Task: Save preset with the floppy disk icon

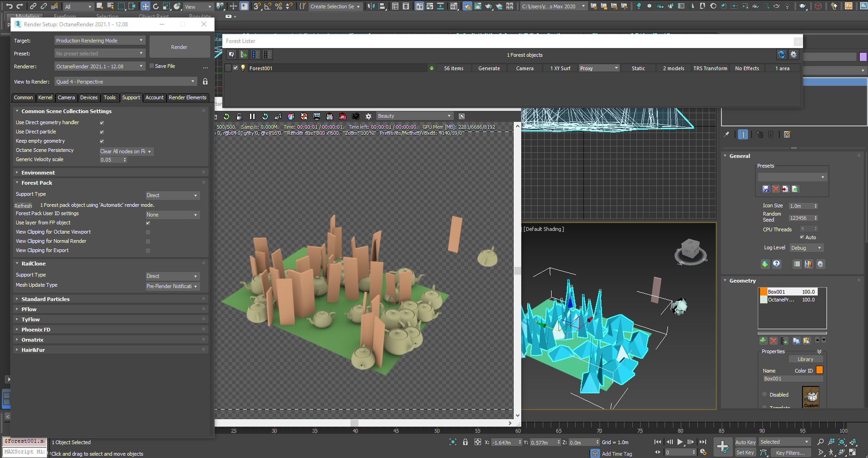Action: click(x=766, y=189)
